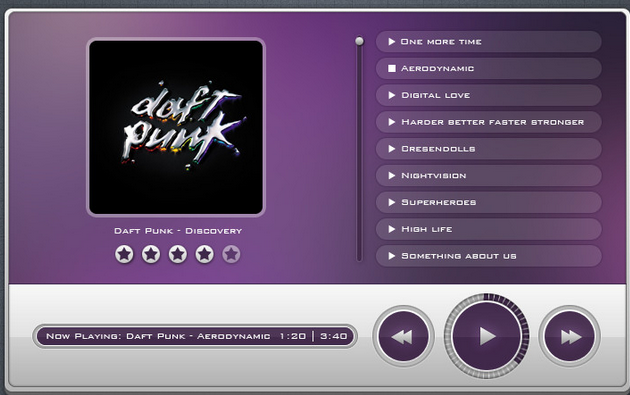Click the play icon beside Cresendolls

click(x=392, y=149)
